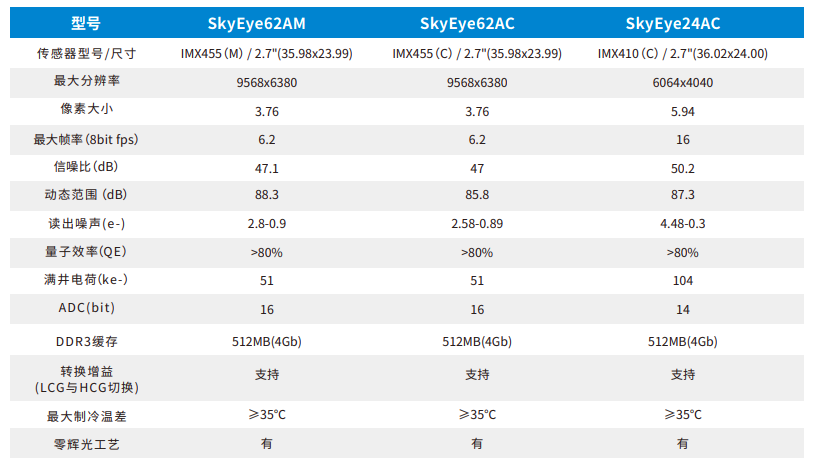The image size is (815, 463).
Task: Select the 14 ADC bit value
Action: (x=683, y=309)
